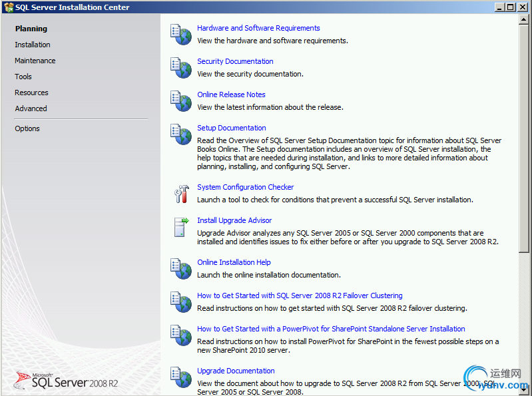Click the Failover Clustering document icon

181,301
